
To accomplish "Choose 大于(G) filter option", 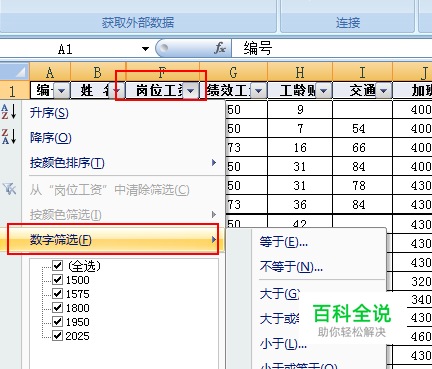I will tap(279, 294).
